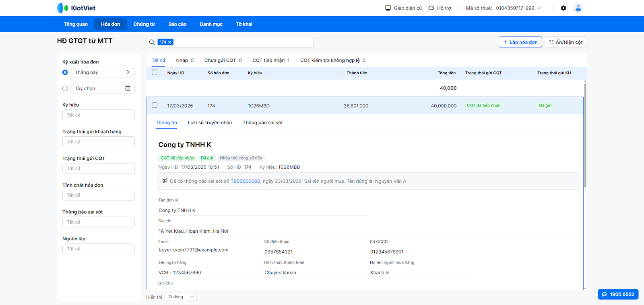Image resolution: width=644 pixels, height=305 pixels.
Task: Remove the 174 search tag
Action: point(170,42)
